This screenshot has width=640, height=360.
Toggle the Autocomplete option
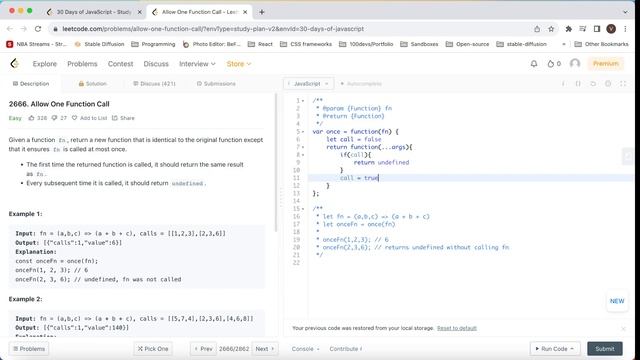point(361,84)
